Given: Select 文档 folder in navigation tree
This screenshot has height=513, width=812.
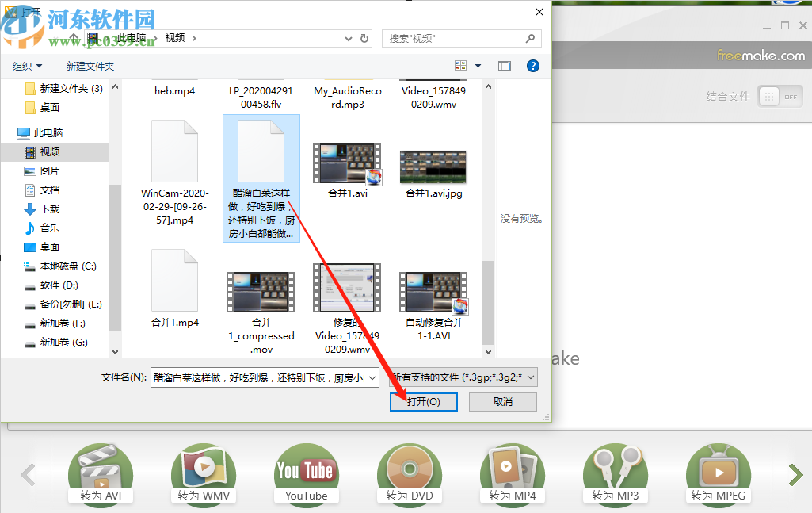Looking at the screenshot, I should pyautogui.click(x=42, y=190).
